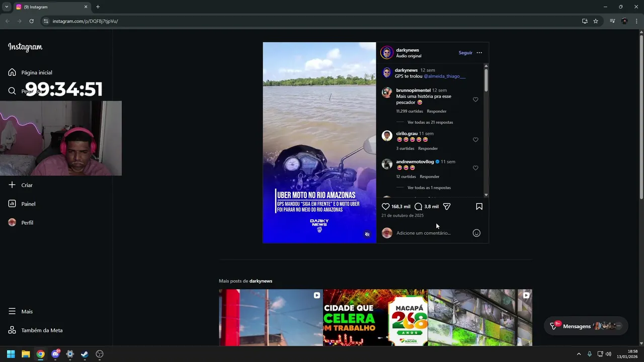This screenshot has height=362, width=644.
Task: Open Perfil in the sidebar
Action: tap(21, 223)
